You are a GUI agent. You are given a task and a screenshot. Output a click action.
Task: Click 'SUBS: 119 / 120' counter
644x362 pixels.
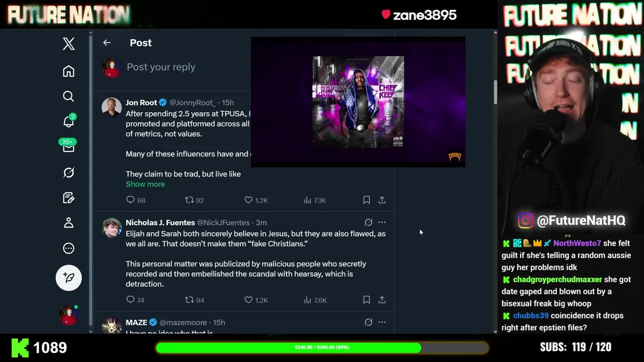click(576, 347)
